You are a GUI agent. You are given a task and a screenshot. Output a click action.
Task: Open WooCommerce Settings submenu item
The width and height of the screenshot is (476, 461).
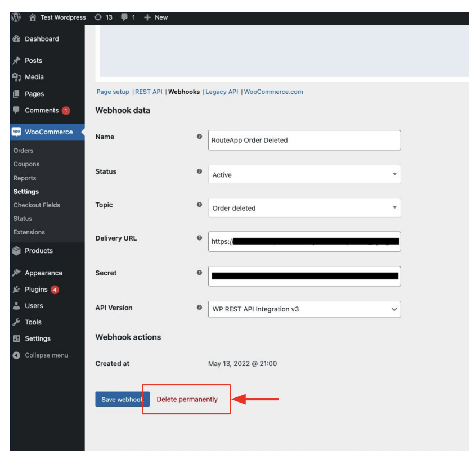click(26, 192)
